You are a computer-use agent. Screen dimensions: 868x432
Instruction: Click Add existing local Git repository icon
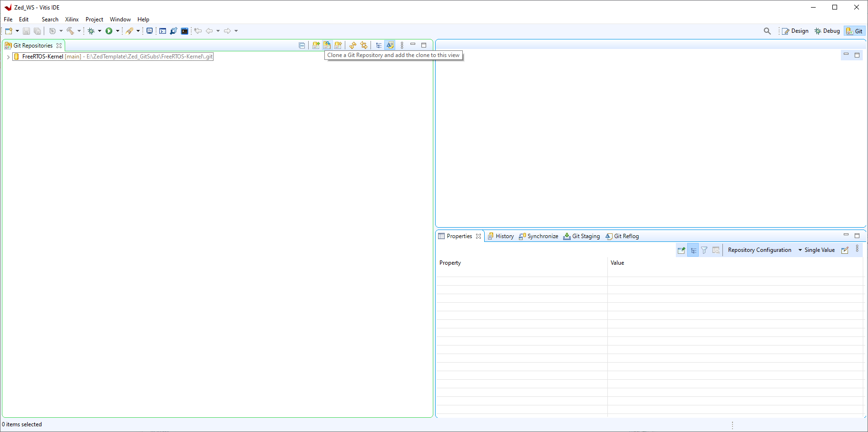tap(316, 45)
